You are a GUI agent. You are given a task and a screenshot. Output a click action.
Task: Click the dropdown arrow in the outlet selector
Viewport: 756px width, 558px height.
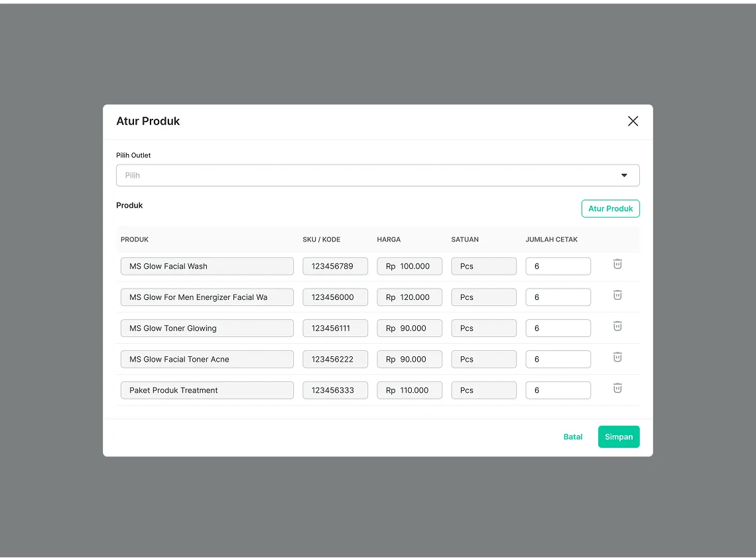[x=624, y=175]
